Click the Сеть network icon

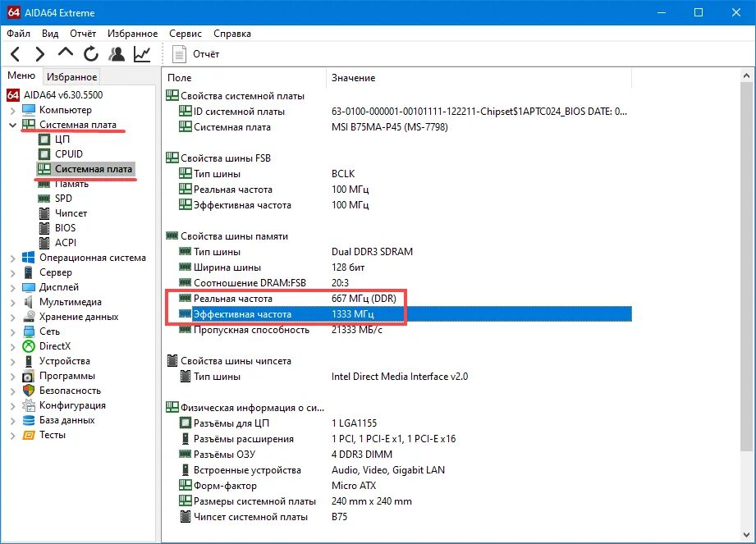click(29, 331)
